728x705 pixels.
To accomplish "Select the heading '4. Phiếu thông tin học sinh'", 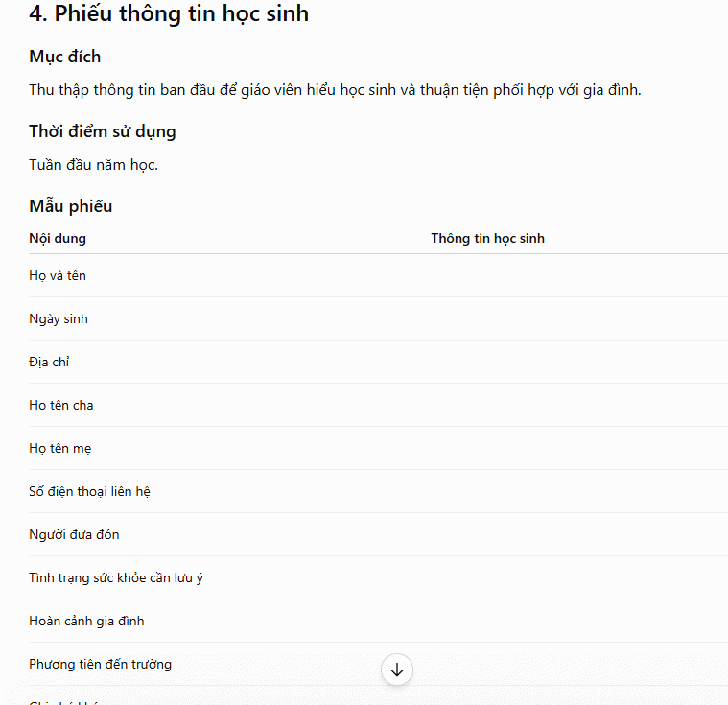I will 169,13.
